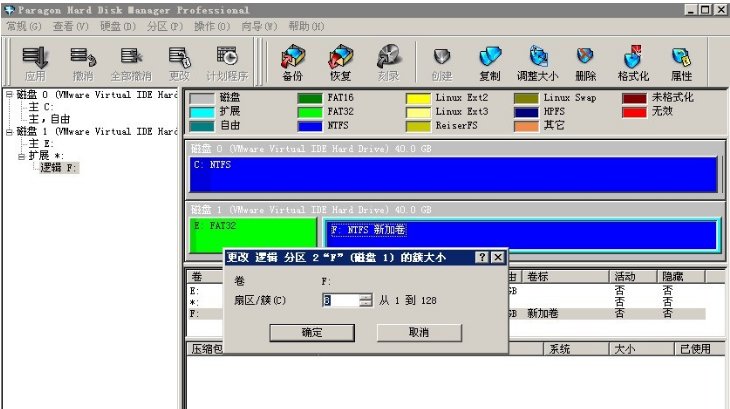Click the Linux Swap legend swatch
The height and width of the screenshot is (409, 730).
526,98
